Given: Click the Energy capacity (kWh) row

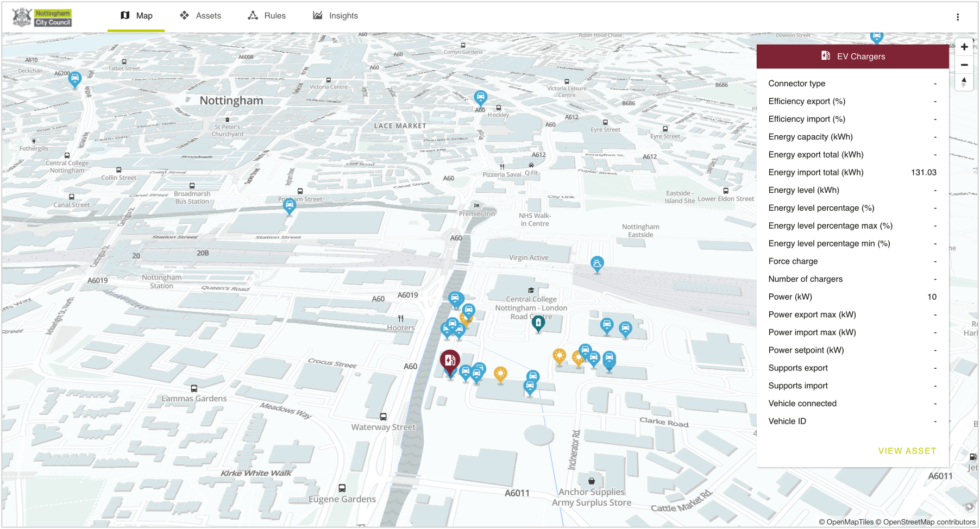Looking at the screenshot, I should 852,137.
